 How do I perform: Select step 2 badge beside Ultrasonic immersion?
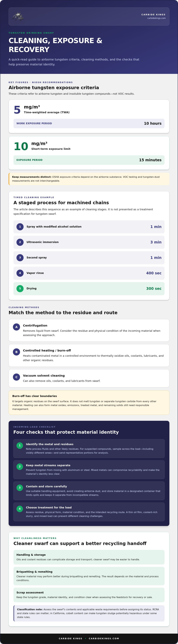20,242
